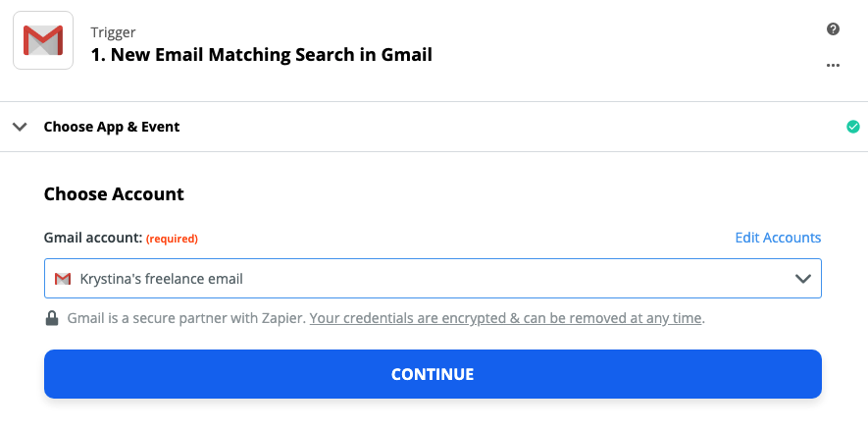
Task: Click the Edit Accounts link
Action: pos(778,238)
